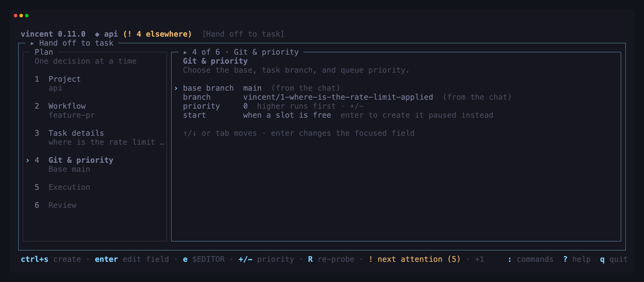Viewport: 644px width, 282px height.
Task: Click the triangle marker beside Hand off to task
Action: 32,43
